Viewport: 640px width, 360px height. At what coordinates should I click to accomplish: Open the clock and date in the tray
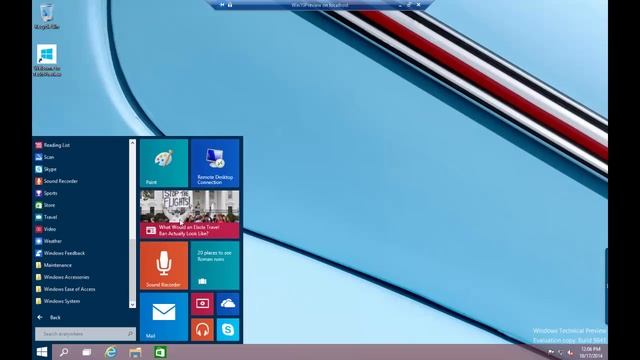591,352
